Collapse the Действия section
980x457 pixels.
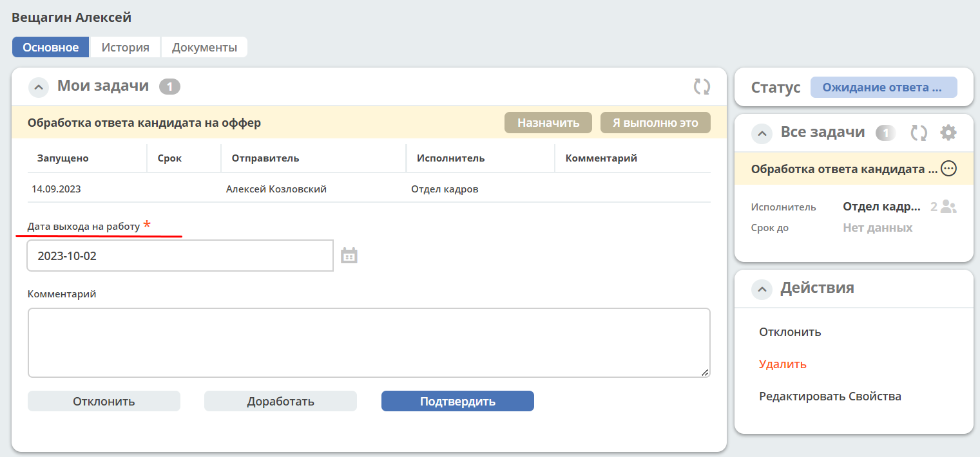pos(762,289)
